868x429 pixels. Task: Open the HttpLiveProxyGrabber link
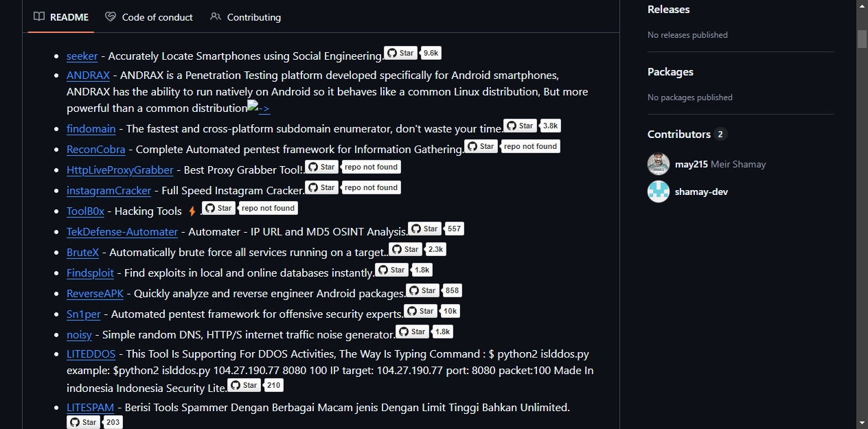click(x=120, y=170)
